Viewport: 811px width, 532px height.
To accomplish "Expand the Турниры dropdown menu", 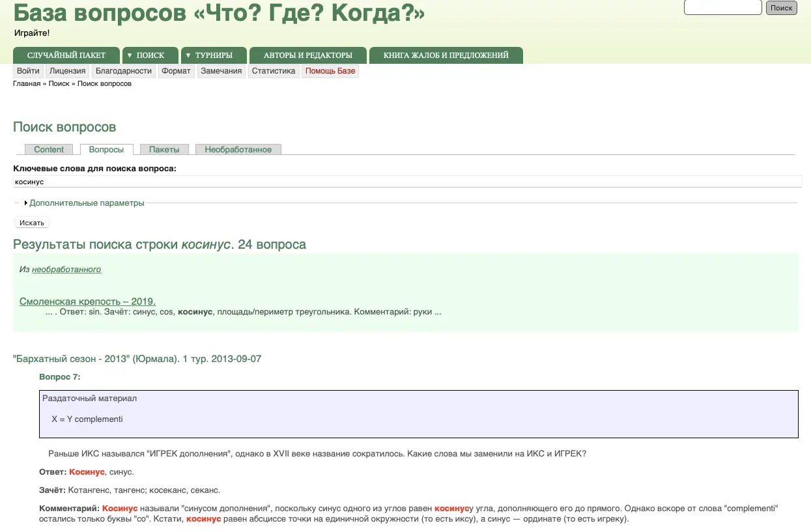I will point(214,55).
